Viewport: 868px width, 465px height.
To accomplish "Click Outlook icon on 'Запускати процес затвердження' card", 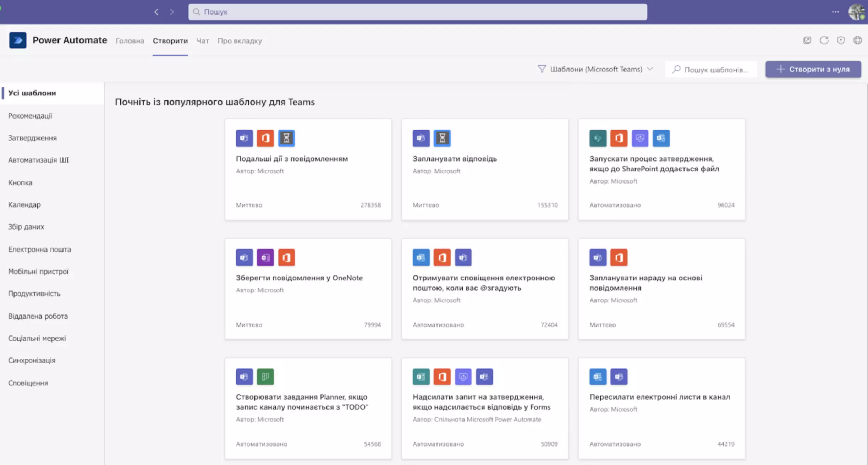I will pyautogui.click(x=661, y=138).
